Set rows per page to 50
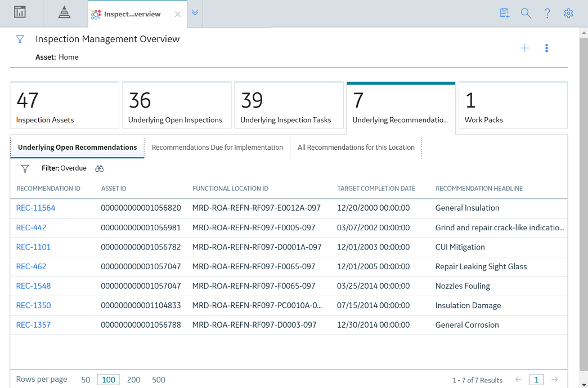This screenshot has height=388, width=588. point(86,380)
